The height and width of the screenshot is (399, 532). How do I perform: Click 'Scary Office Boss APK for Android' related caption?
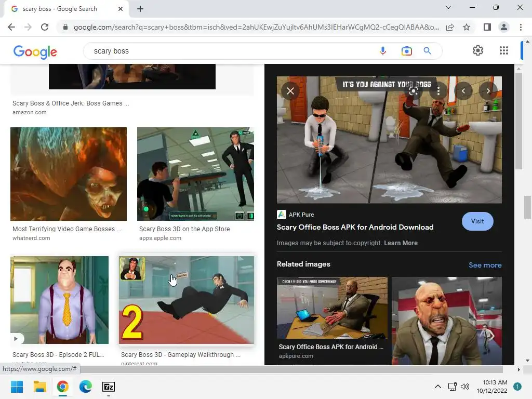[331, 347]
